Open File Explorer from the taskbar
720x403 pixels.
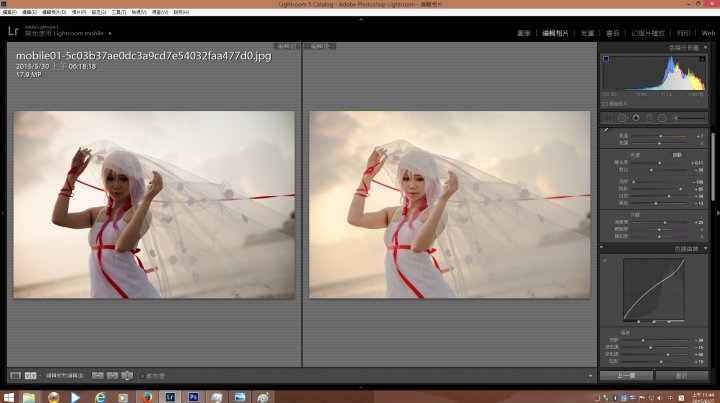[x=29, y=397]
